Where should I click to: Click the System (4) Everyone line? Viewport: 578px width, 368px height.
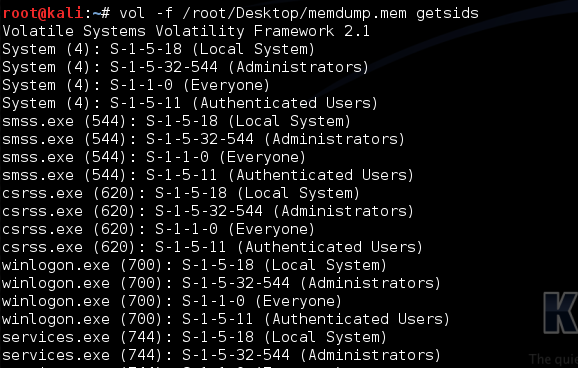pos(136,85)
